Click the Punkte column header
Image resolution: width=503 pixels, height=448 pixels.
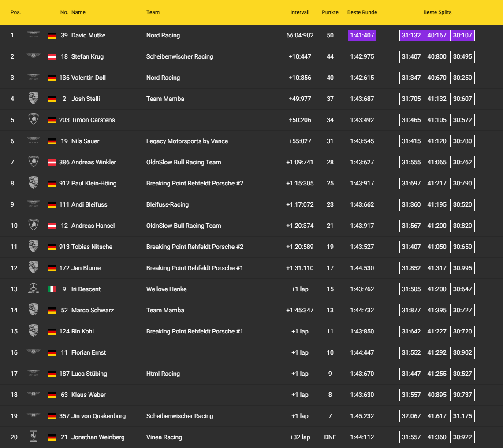[330, 12]
